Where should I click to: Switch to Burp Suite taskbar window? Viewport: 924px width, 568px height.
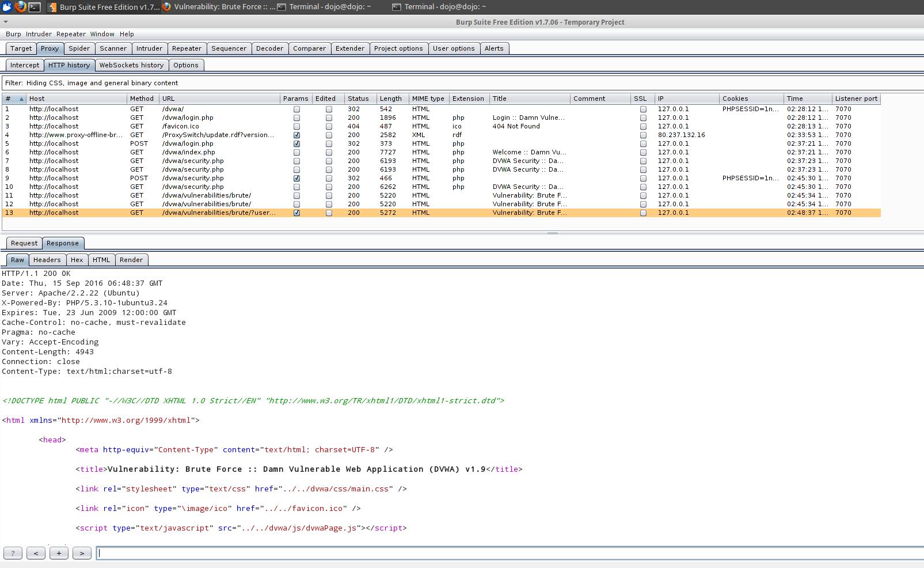(x=103, y=7)
